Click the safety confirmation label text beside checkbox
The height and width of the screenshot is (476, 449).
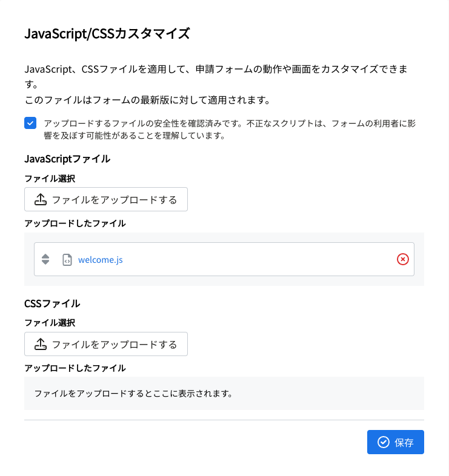(230, 130)
